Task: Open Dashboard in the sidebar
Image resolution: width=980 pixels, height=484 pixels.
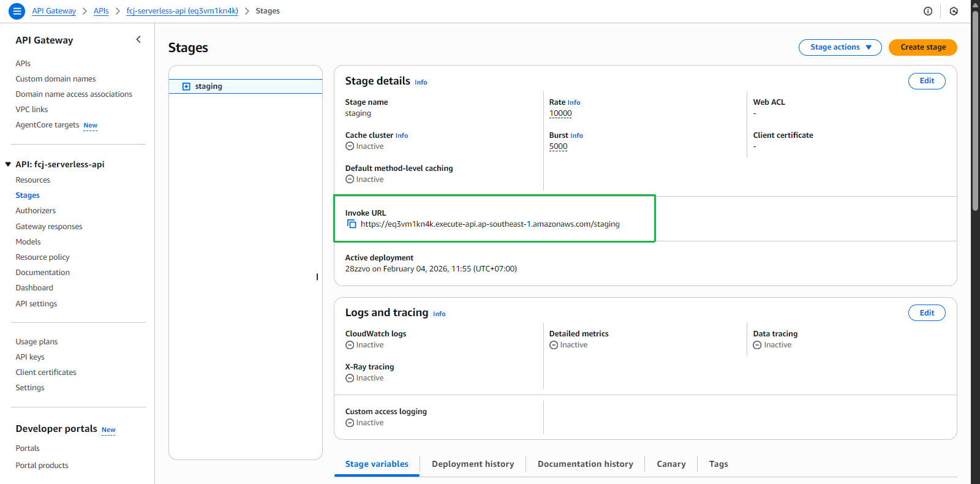Action: coord(34,288)
